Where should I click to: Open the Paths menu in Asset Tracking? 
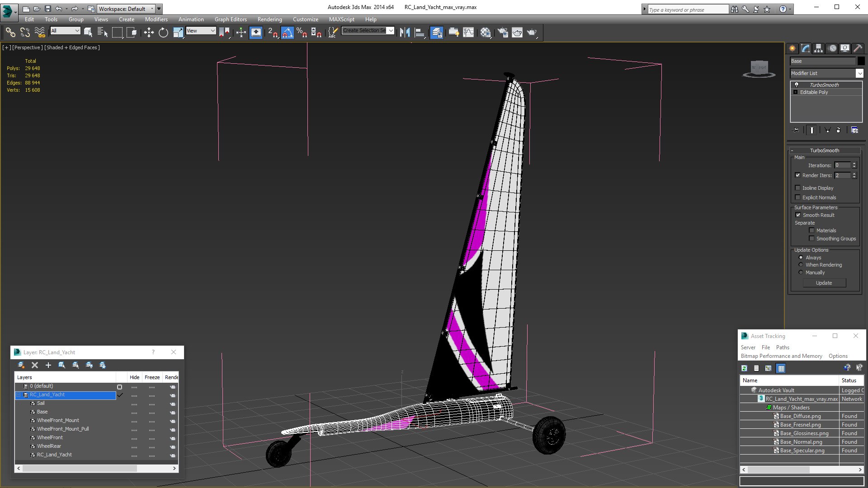coord(782,347)
